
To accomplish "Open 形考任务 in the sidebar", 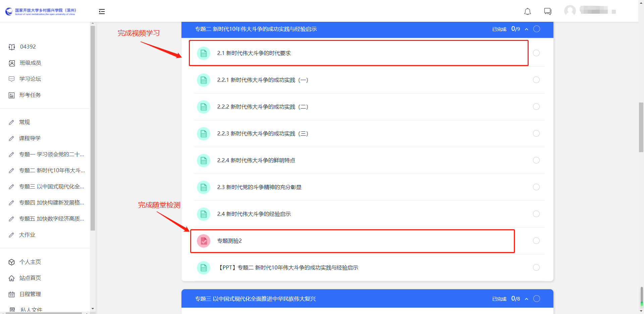I will coord(30,95).
